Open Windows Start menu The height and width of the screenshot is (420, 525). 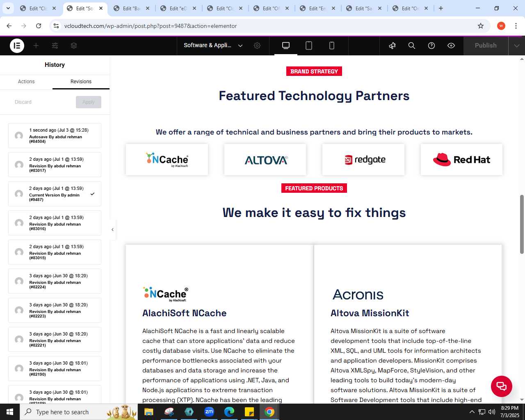tap(10, 412)
